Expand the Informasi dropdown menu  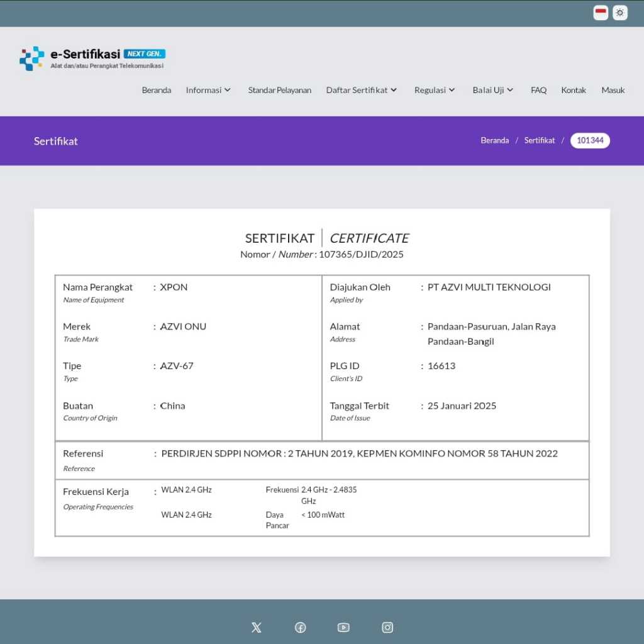tap(208, 90)
